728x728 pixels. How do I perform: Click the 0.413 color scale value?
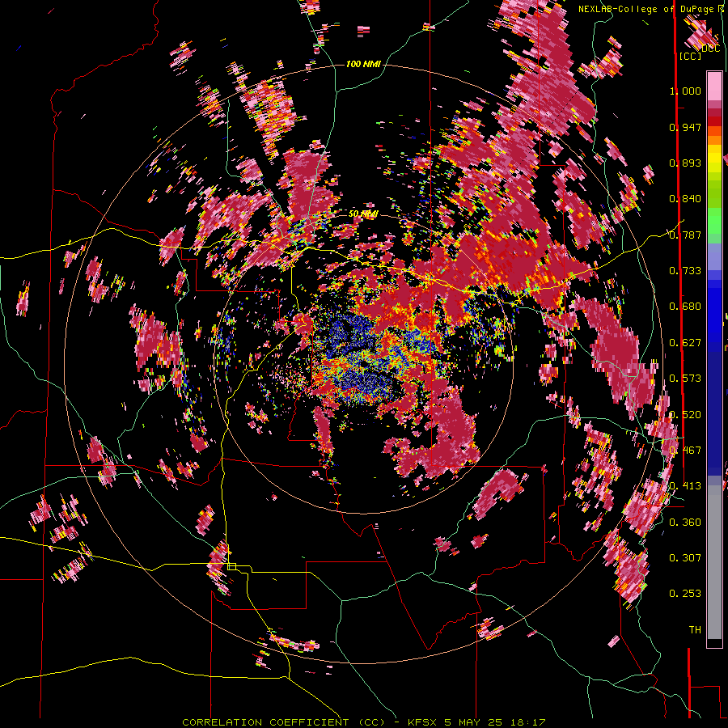(685, 486)
